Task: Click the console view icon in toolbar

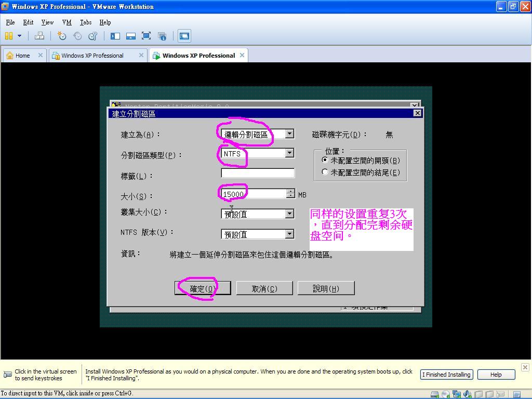Action: 184,36
